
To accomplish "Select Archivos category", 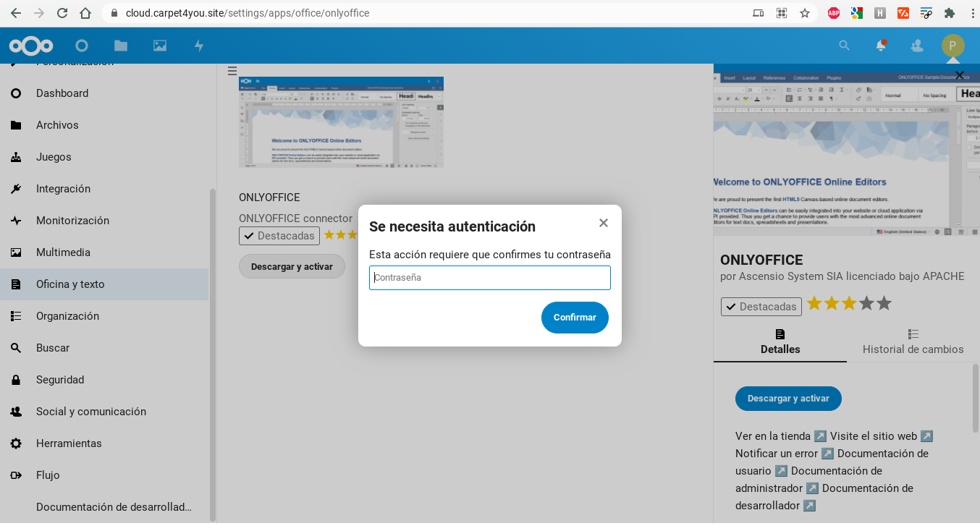I will (x=104, y=125).
